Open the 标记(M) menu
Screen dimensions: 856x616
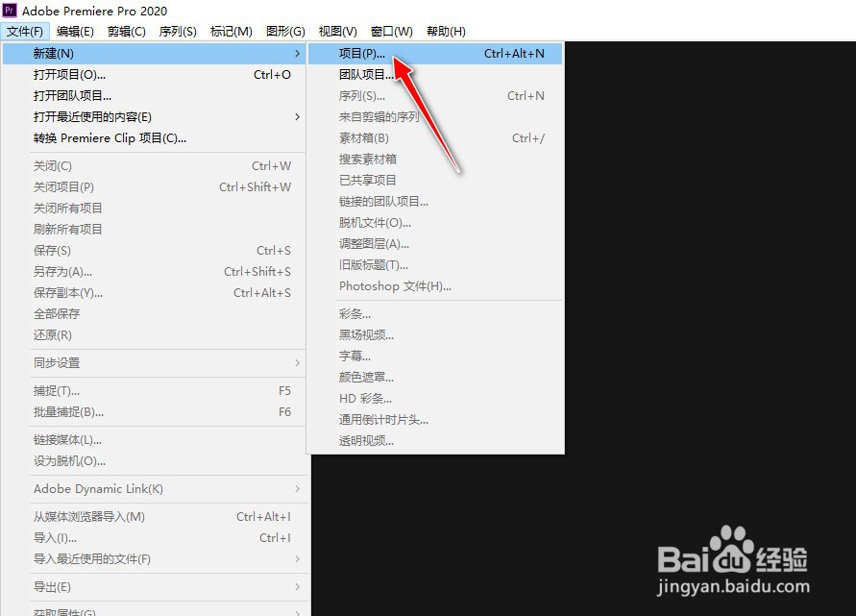click(232, 31)
